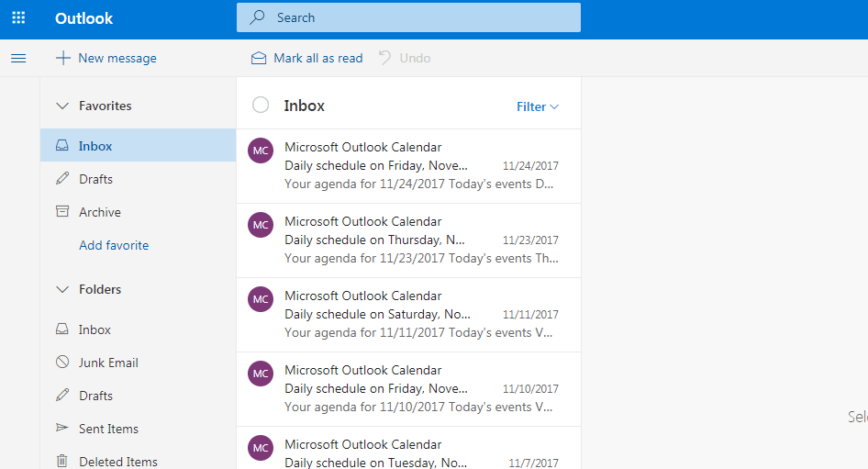Toggle the hamburger navigation pane button

[x=18, y=58]
